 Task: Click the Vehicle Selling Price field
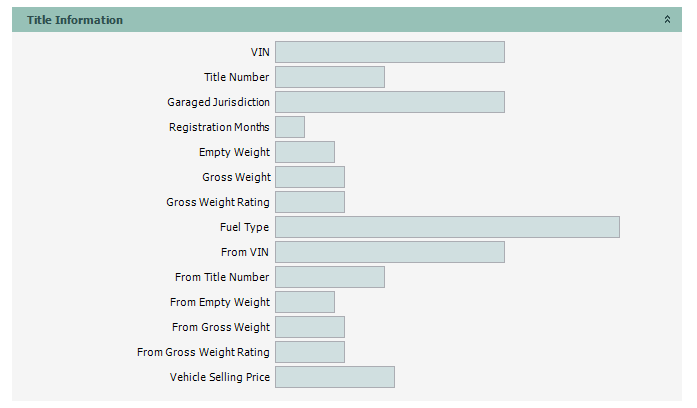[334, 377]
